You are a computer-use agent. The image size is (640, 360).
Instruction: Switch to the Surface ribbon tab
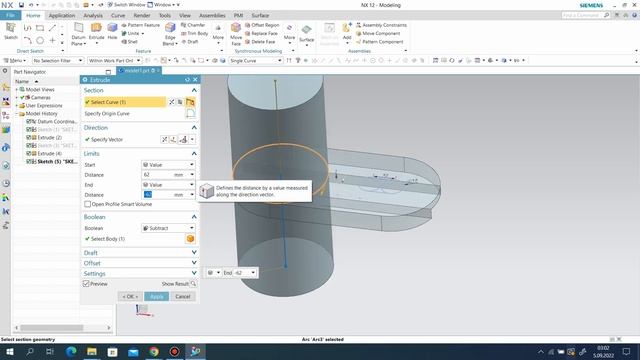coord(260,16)
